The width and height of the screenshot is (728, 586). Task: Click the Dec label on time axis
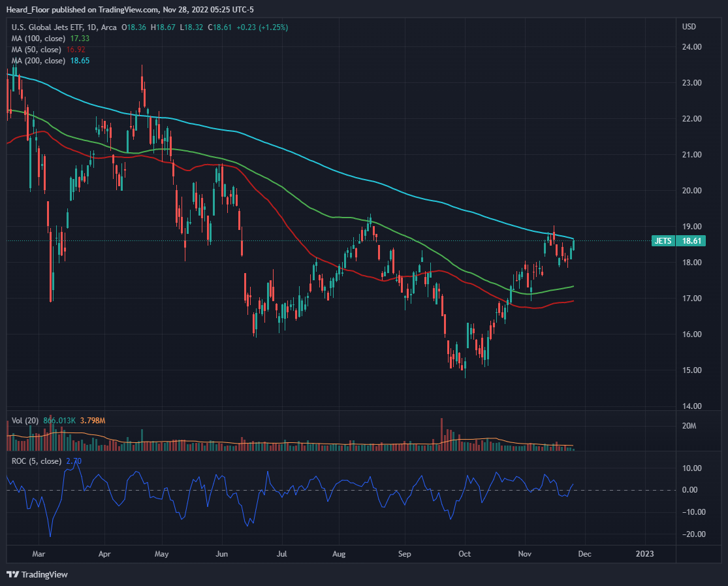click(584, 554)
